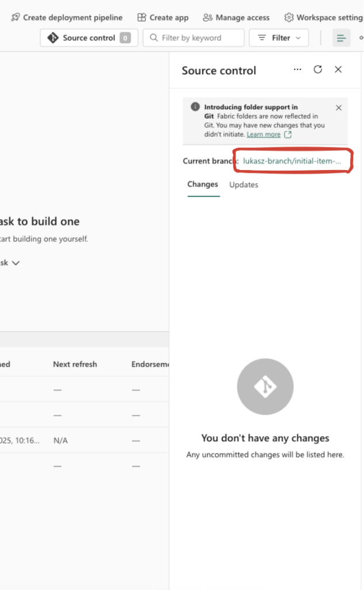Screen dimensions: 364x590
Task: Select the Changes tab
Action: 203,184
